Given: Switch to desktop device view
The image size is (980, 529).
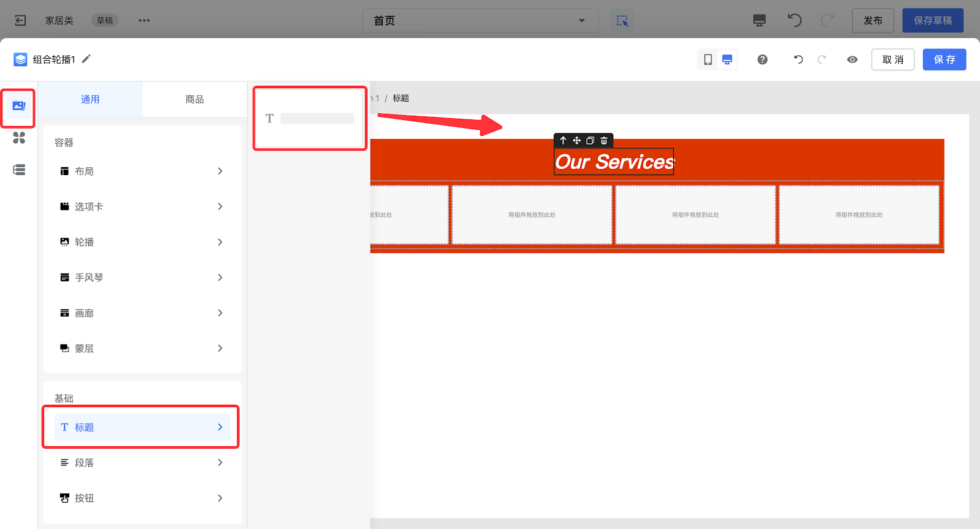Looking at the screenshot, I should pos(727,59).
